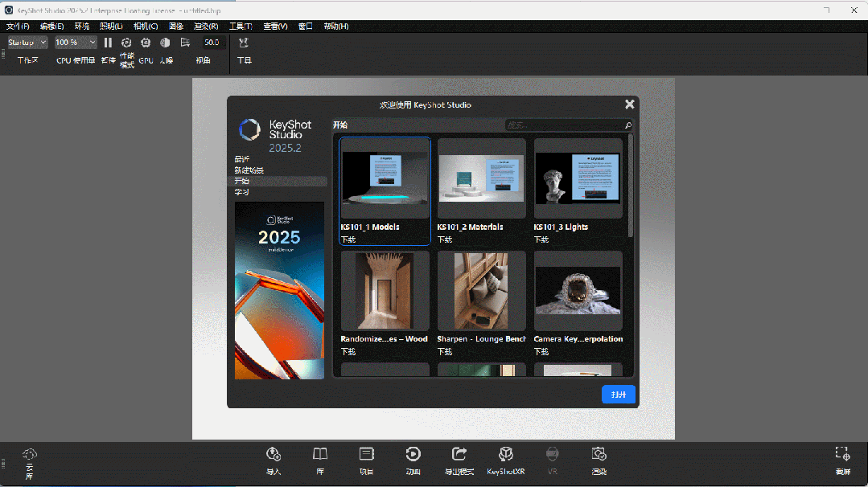
Task: Expand the 100 % CPU usage dropdown
Action: 76,43
